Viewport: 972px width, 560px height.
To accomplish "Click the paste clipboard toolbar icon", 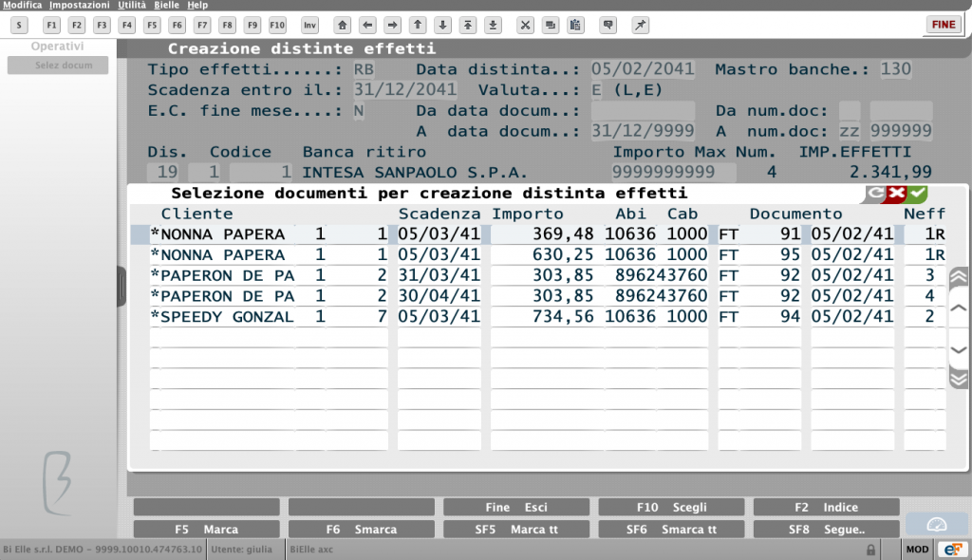I will pyautogui.click(x=575, y=26).
